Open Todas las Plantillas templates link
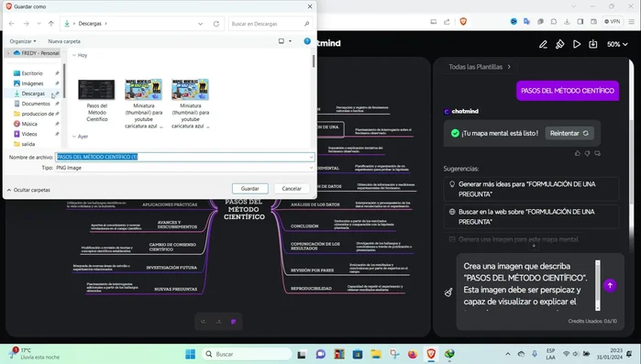 point(480,67)
